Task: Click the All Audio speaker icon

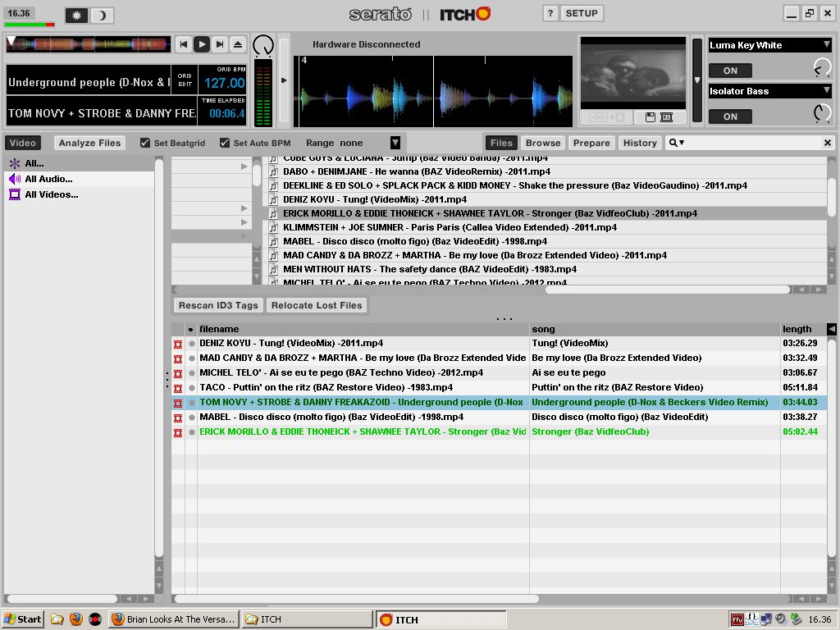Action: [x=15, y=179]
